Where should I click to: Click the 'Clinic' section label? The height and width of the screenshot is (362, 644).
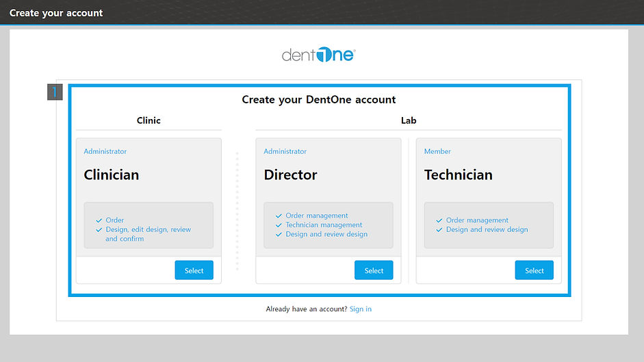(x=149, y=120)
